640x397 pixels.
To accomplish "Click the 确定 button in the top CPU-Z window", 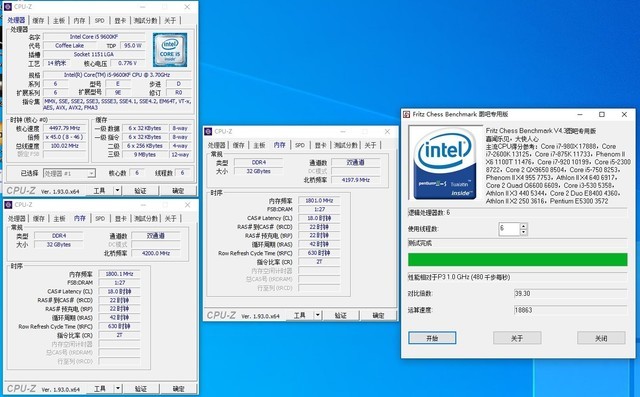I will click(x=178, y=191).
